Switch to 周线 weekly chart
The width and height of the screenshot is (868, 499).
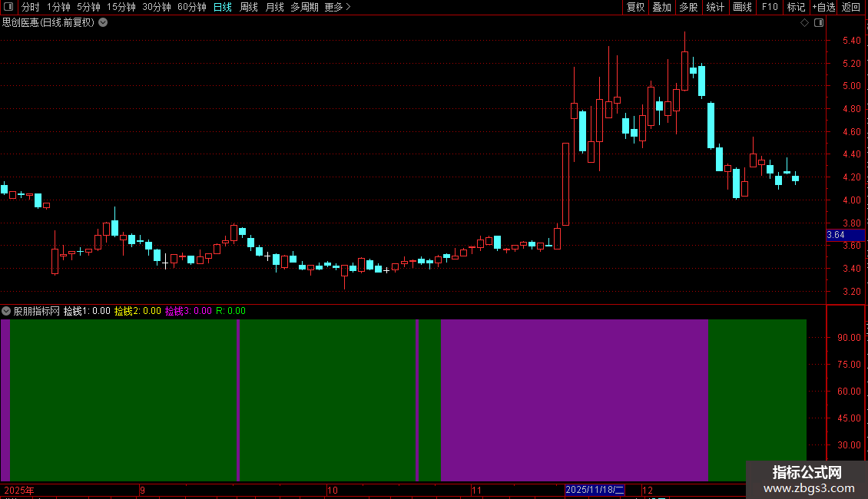pos(249,7)
